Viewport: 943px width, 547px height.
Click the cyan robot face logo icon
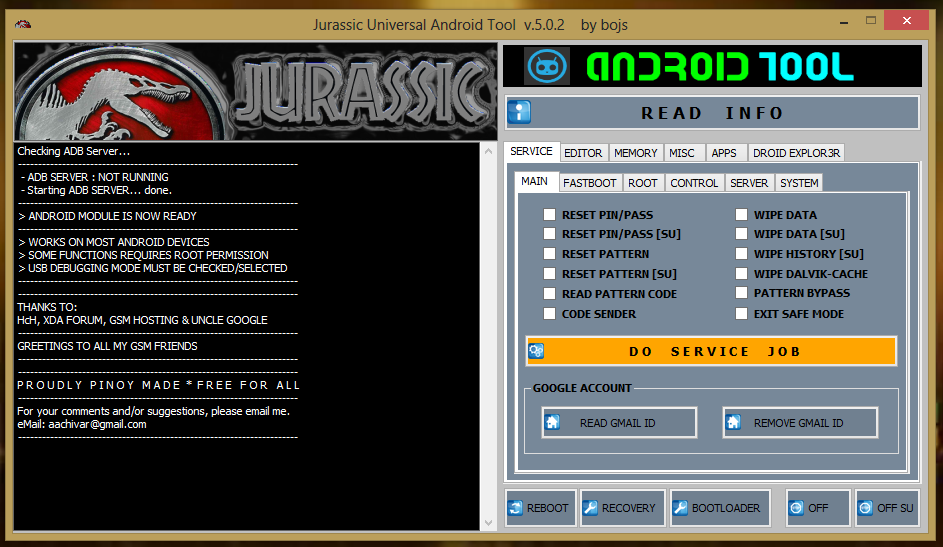[x=547, y=66]
